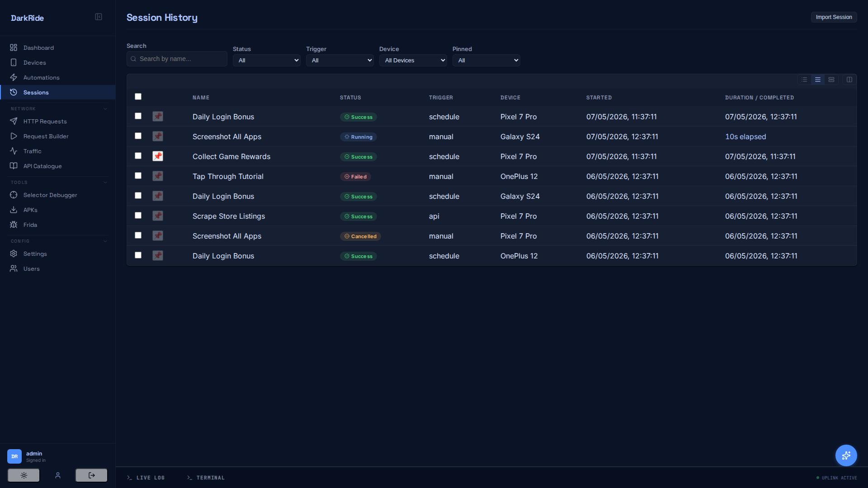Sort by the STARTED column header
The image size is (868, 488).
click(599, 98)
